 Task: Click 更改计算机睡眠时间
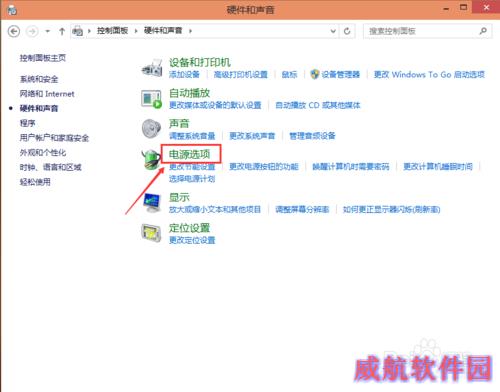pos(438,167)
